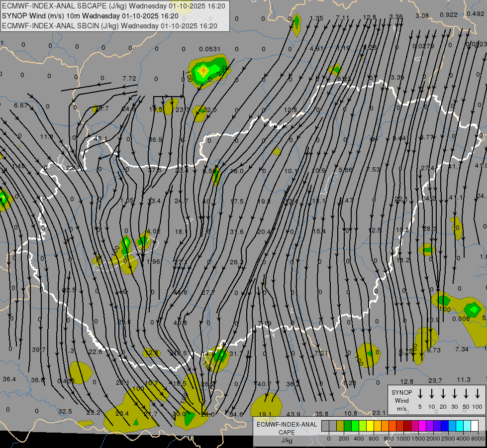Click the 100 m/s wind legend arrow
The height and width of the screenshot is (448, 487).
[x=478, y=394]
